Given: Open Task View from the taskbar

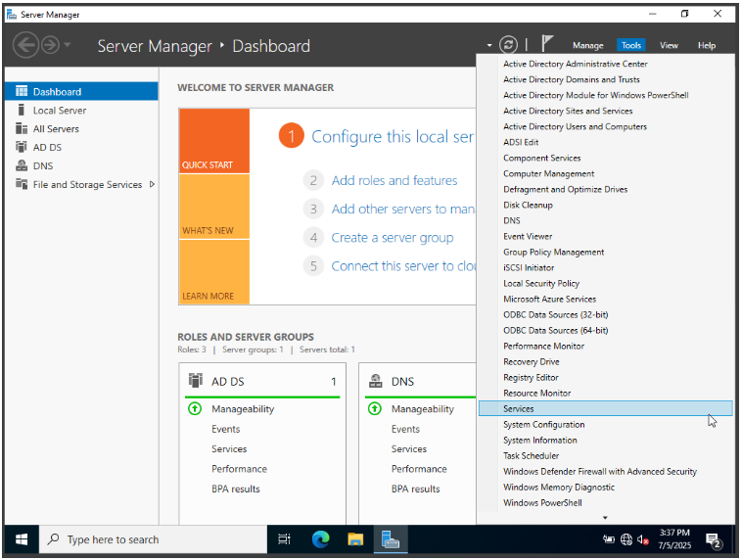Looking at the screenshot, I should click(285, 539).
